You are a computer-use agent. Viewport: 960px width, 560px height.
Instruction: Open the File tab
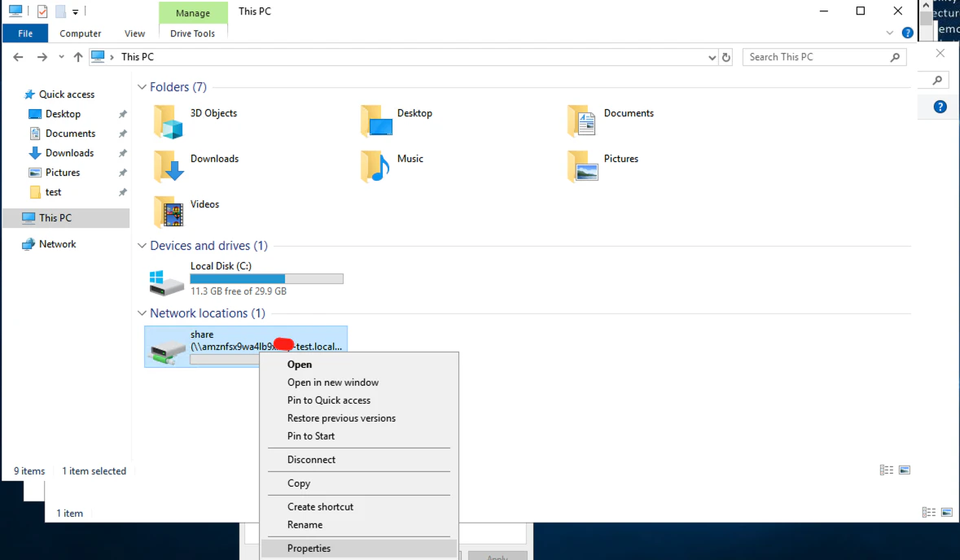pos(25,33)
